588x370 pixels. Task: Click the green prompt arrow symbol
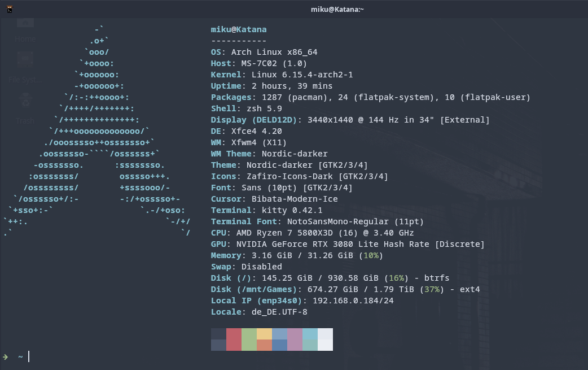point(5,357)
